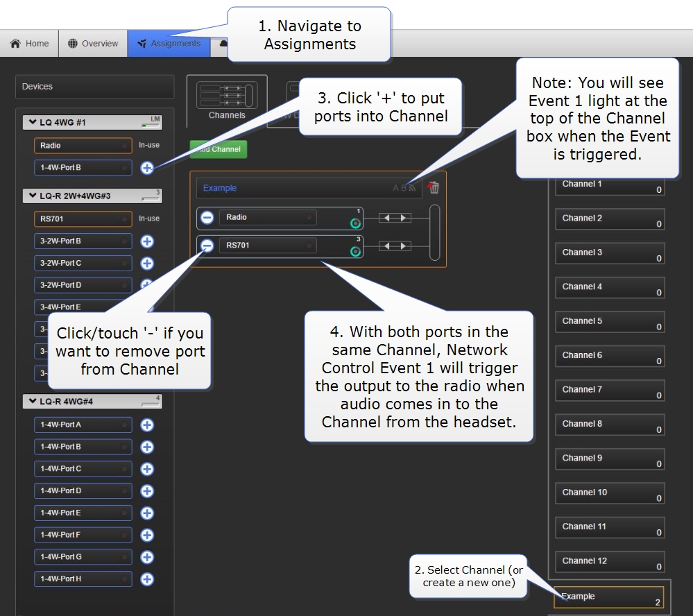Collapse the LQ-R 4WG#4 device group

[32, 402]
